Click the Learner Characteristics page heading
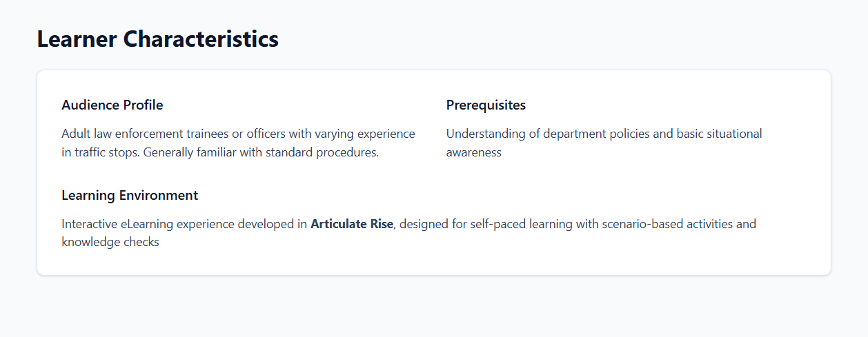The height and width of the screenshot is (337, 868). (157, 39)
